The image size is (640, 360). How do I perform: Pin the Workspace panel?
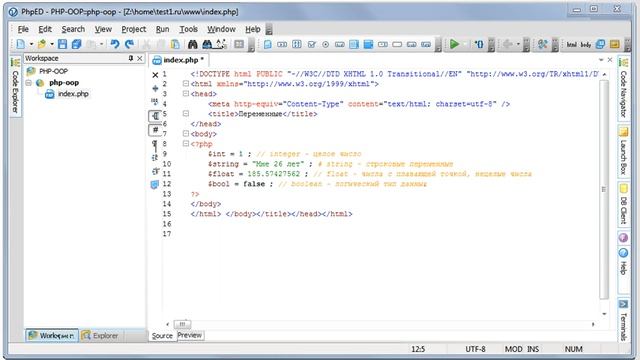point(131,58)
